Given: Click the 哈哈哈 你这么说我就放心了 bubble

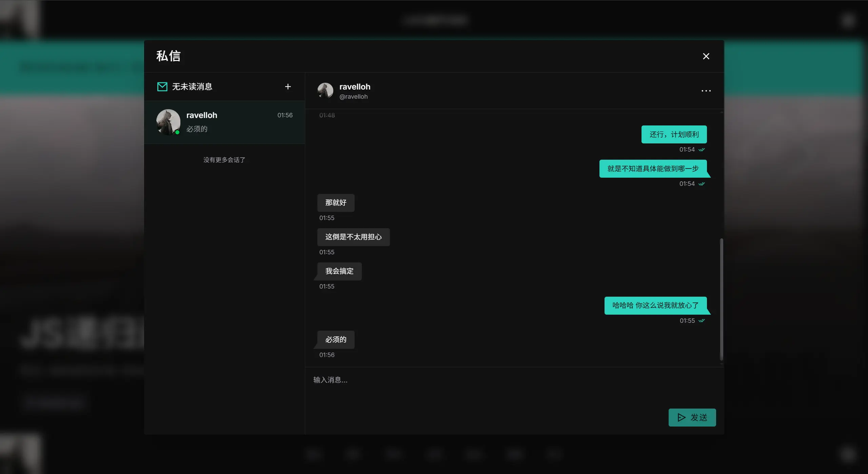Looking at the screenshot, I should [655, 305].
